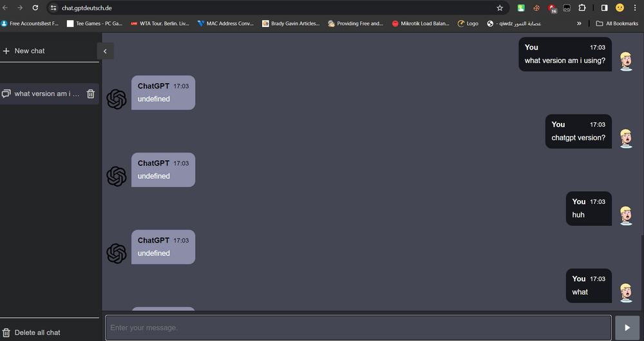
Task: Click the browser reload icon
Action: [35, 8]
